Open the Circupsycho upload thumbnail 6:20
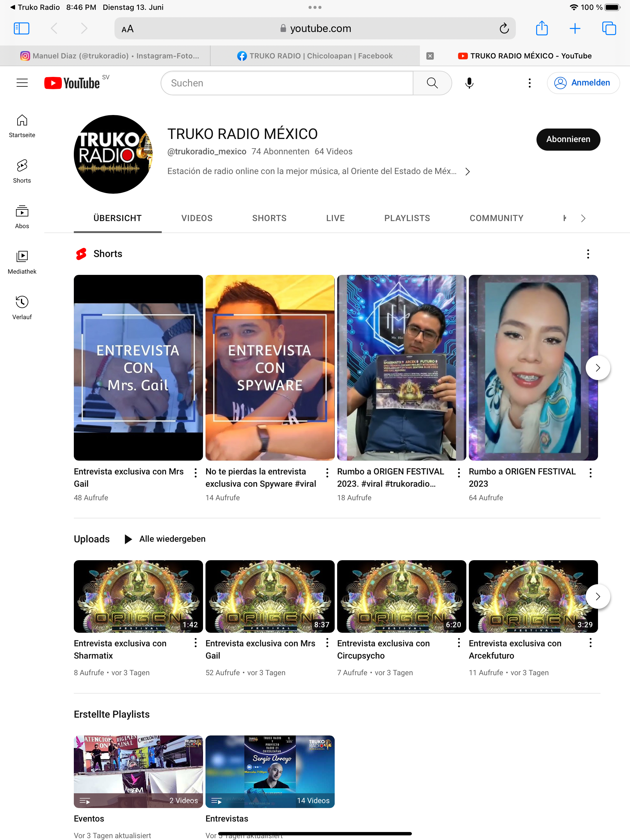This screenshot has width=630, height=840. 401,596
